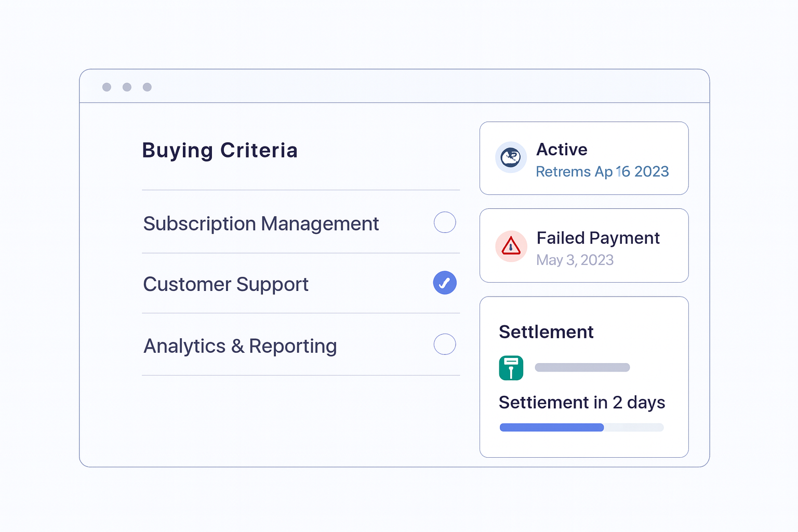Click the Failed Payment warning triangle icon

pos(511,246)
